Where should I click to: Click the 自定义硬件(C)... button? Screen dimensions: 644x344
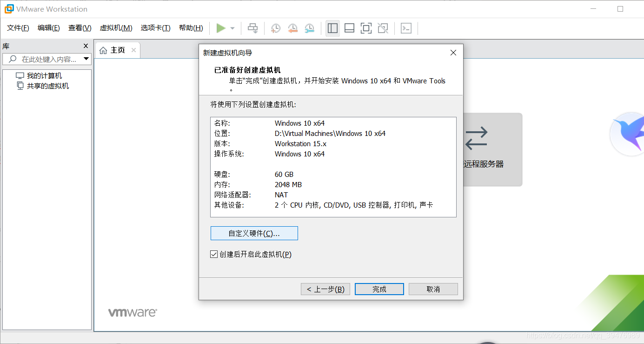pos(254,234)
